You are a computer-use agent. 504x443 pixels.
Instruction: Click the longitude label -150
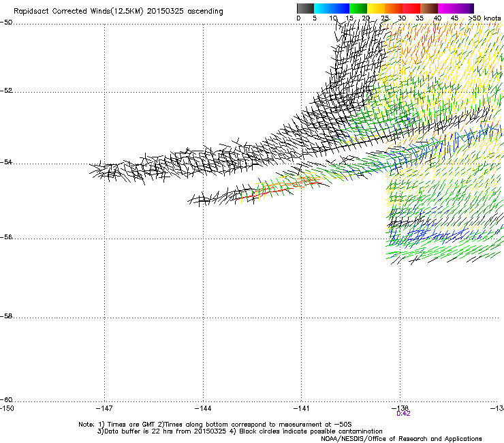coord(7,408)
